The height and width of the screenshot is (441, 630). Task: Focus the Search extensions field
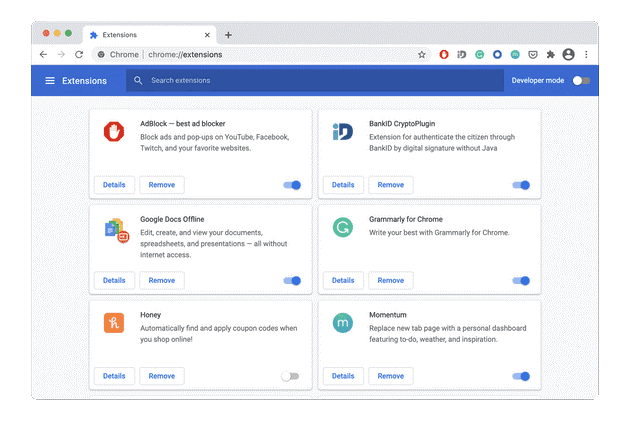tap(315, 80)
